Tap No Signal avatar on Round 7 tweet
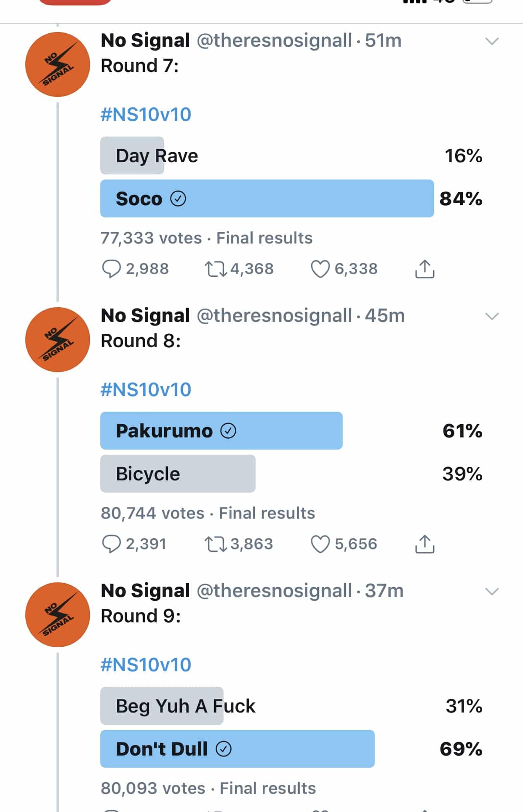Screen dimensions: 523x812 click(58, 64)
